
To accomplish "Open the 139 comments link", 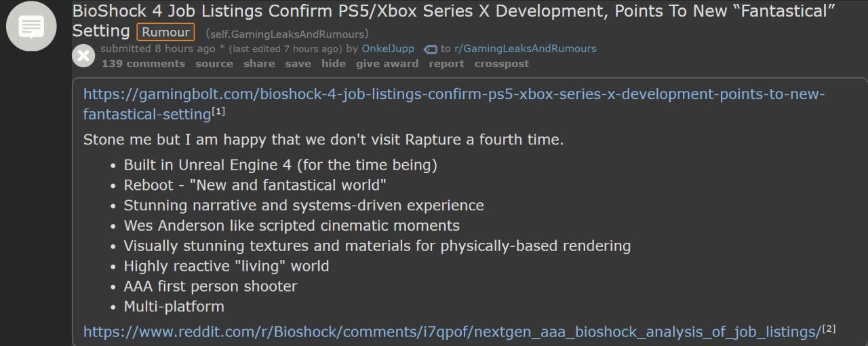I will [143, 64].
